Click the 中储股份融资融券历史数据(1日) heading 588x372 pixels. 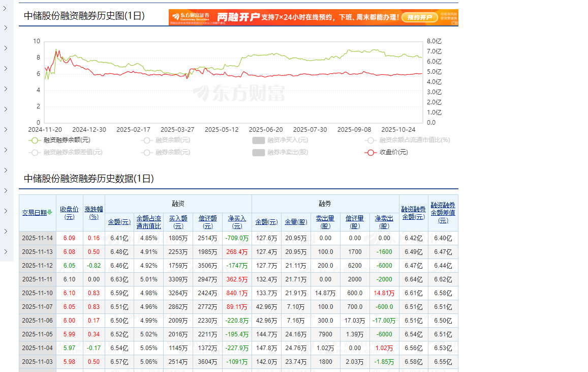89,178
